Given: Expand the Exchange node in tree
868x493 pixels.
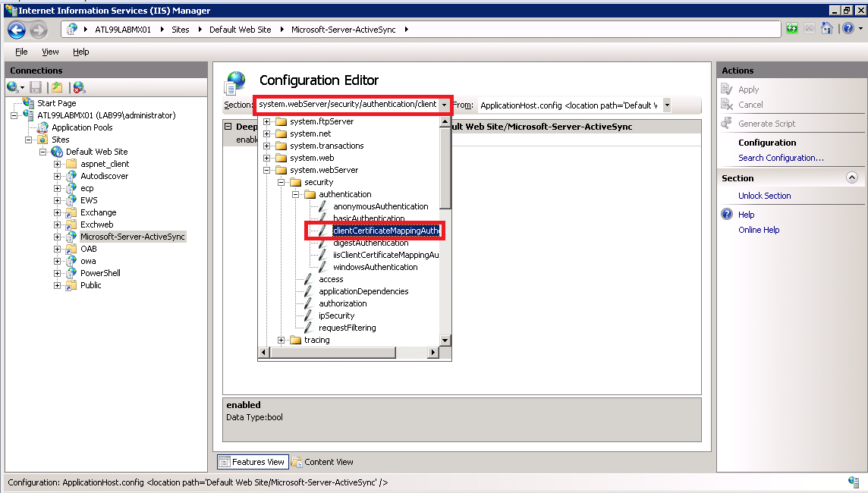Looking at the screenshot, I should point(57,212).
